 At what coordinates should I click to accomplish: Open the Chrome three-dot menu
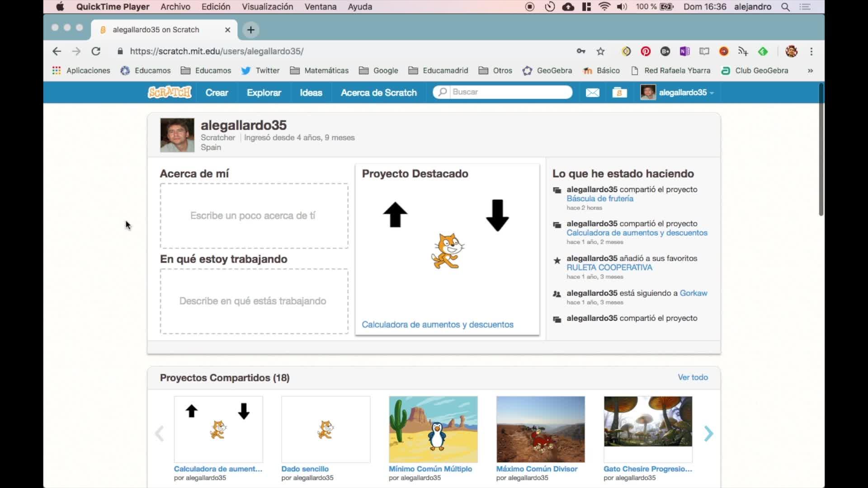[811, 52]
